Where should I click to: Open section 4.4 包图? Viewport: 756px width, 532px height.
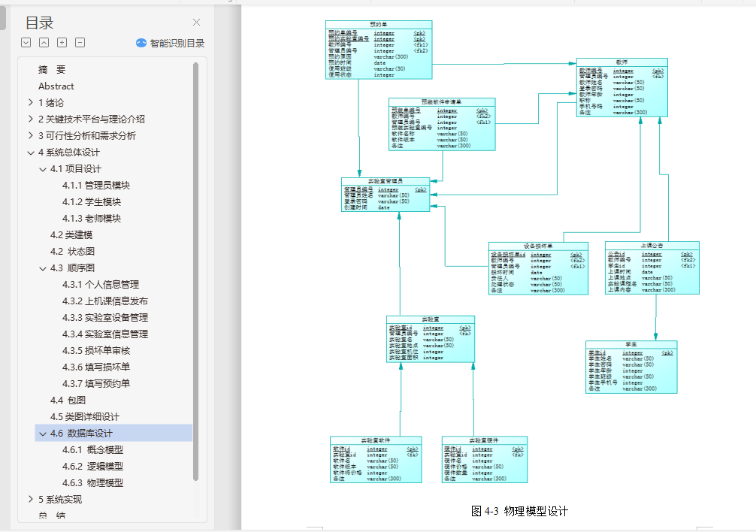(x=68, y=400)
